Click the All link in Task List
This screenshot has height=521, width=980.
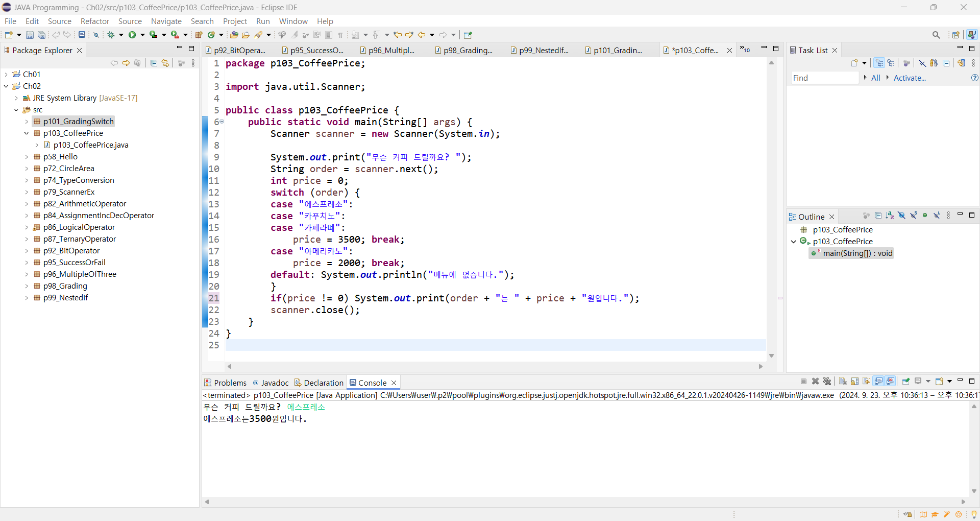pos(876,78)
